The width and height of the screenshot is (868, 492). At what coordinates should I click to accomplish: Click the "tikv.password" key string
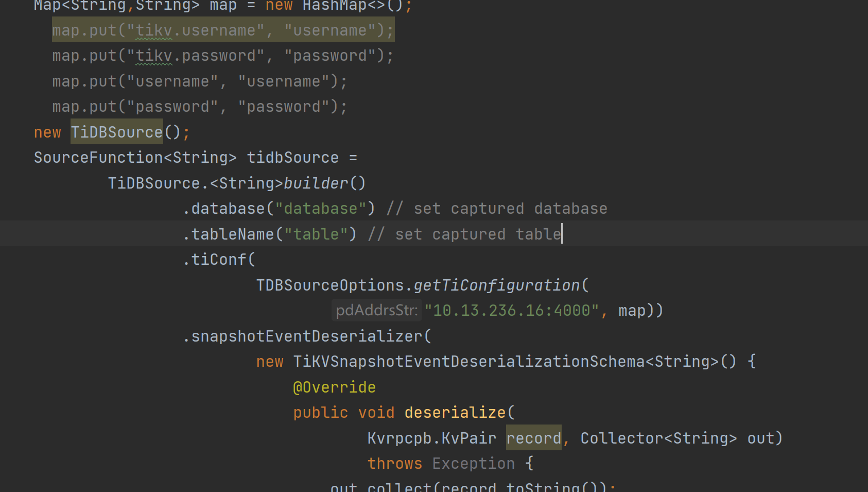click(x=196, y=56)
